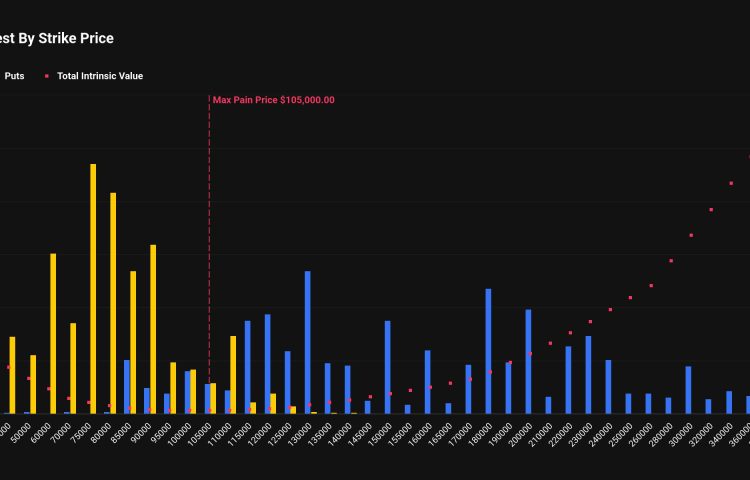The image size is (750, 480).
Task: Click the yellow bar at 85000 strike
Action: coord(133,341)
